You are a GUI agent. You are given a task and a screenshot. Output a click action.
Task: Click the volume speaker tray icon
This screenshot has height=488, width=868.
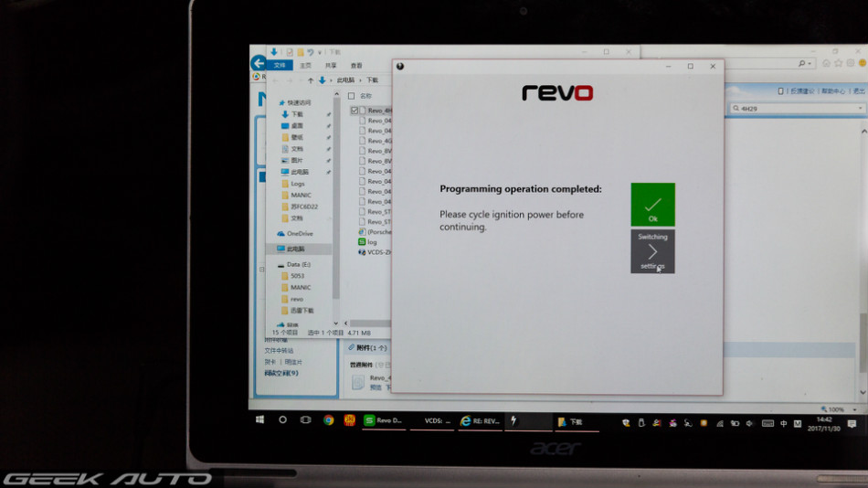749,423
